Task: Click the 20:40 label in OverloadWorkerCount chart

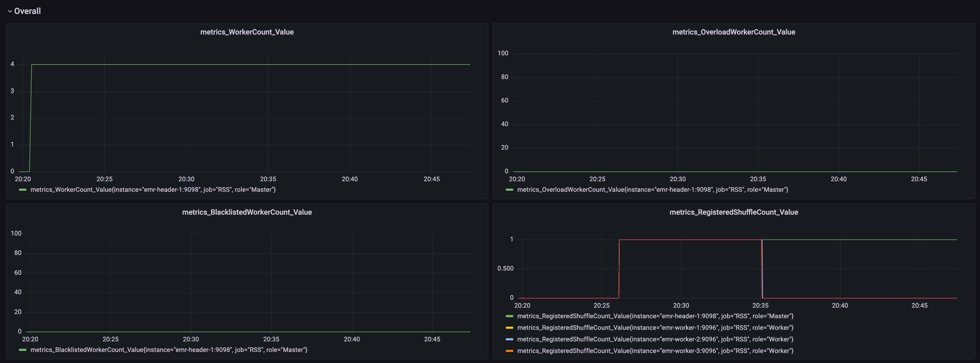Action: 839,179
